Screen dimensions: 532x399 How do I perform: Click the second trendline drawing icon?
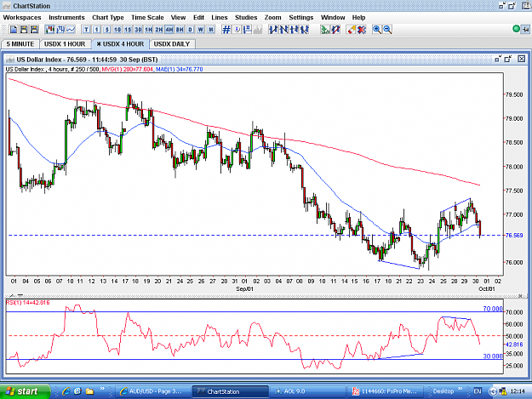pos(283,30)
